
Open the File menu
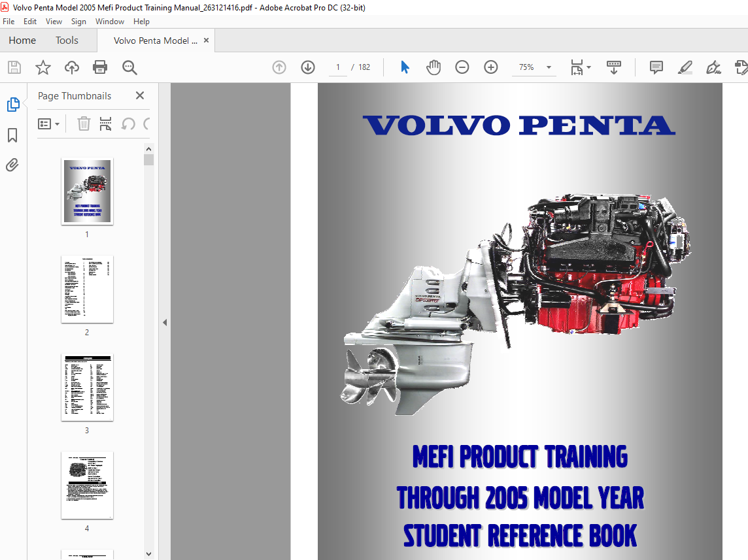(8, 22)
